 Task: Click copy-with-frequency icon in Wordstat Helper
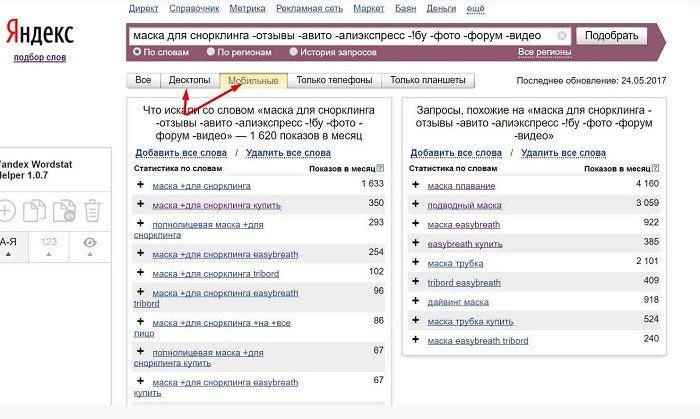click(x=64, y=211)
